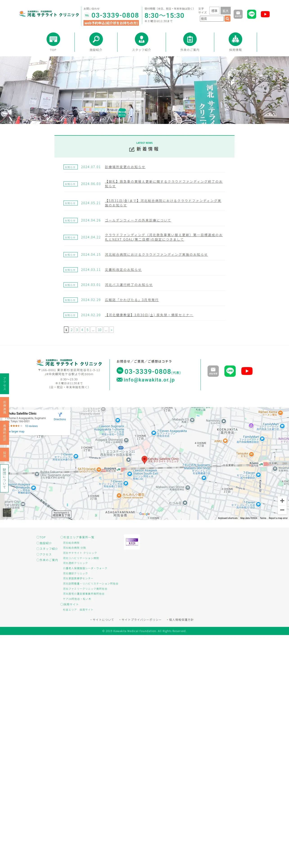Click the Kahoku Satellite Clinic map pin
The image size is (289, 868).
[x=144, y=460]
